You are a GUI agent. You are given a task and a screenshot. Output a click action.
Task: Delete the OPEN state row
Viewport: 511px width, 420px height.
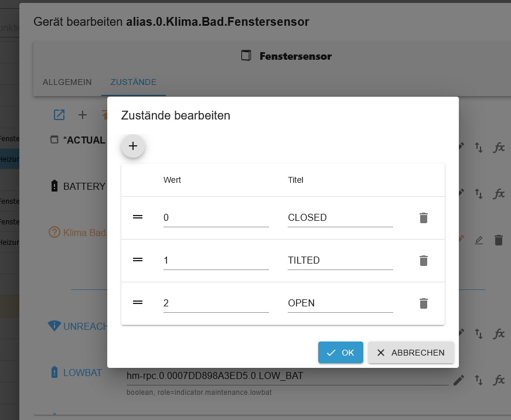423,303
